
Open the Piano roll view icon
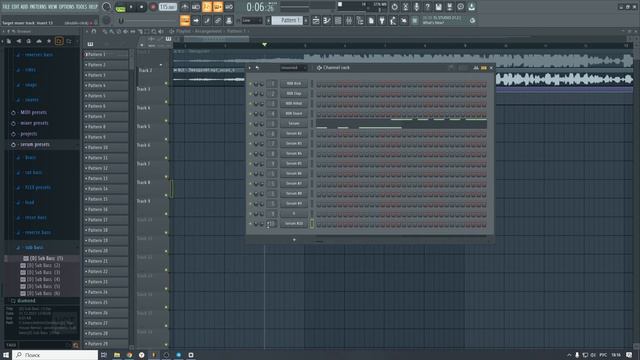327,20
